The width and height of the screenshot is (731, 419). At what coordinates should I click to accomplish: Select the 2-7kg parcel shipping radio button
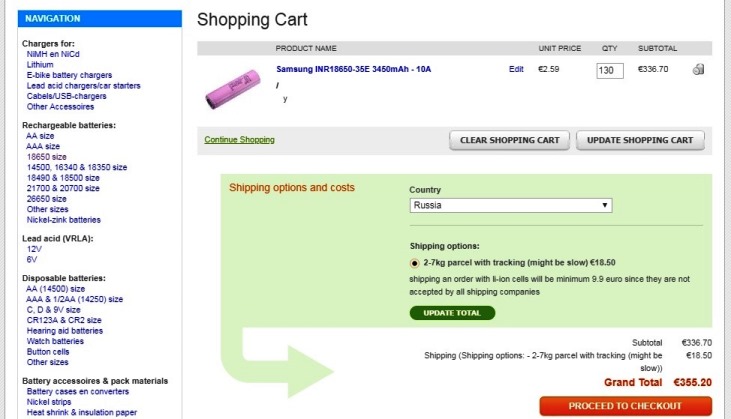click(415, 262)
